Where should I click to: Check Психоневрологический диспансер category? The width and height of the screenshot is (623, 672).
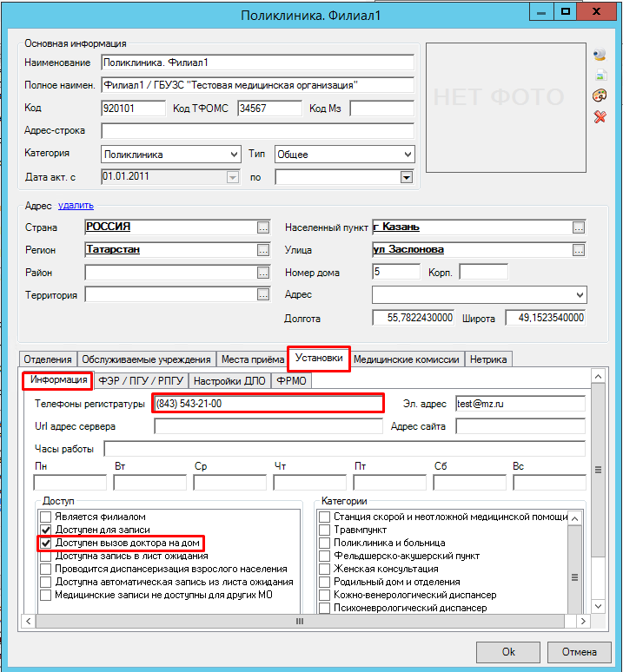point(325,608)
